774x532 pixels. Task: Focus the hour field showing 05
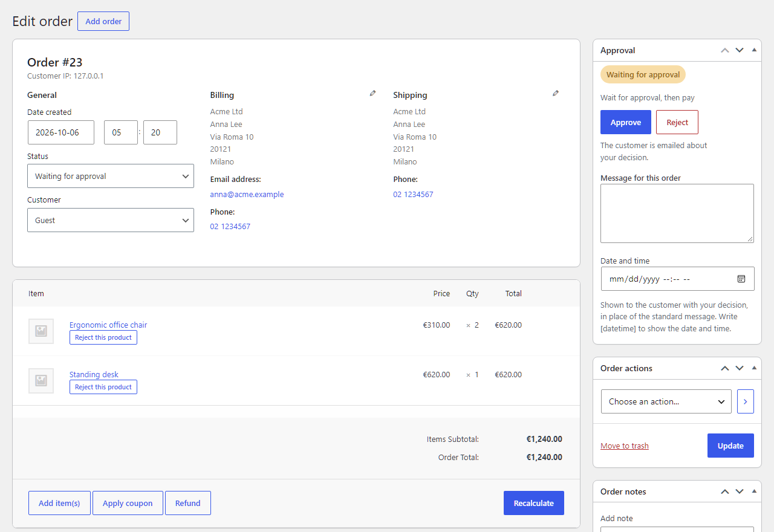pos(121,132)
